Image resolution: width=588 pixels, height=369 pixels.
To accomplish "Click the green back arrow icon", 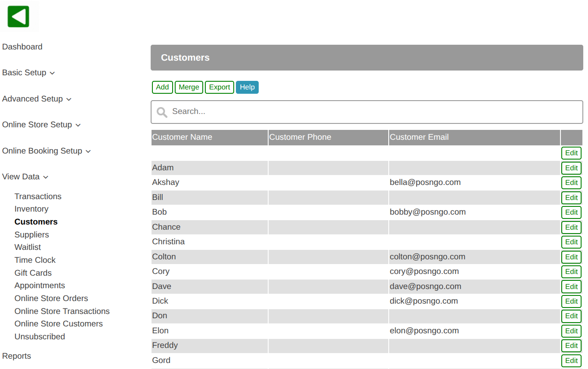I will (18, 17).
